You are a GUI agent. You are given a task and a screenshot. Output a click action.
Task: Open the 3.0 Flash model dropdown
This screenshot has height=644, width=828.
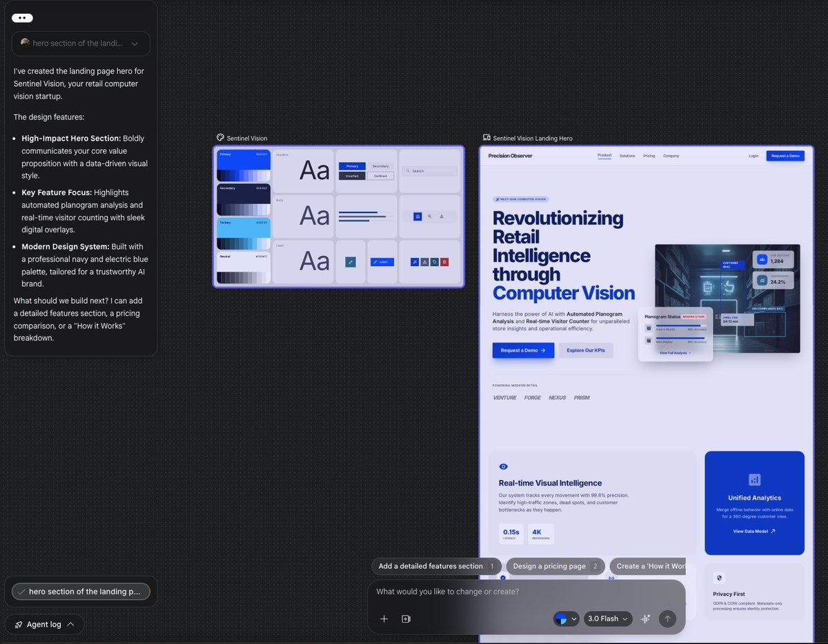607,618
